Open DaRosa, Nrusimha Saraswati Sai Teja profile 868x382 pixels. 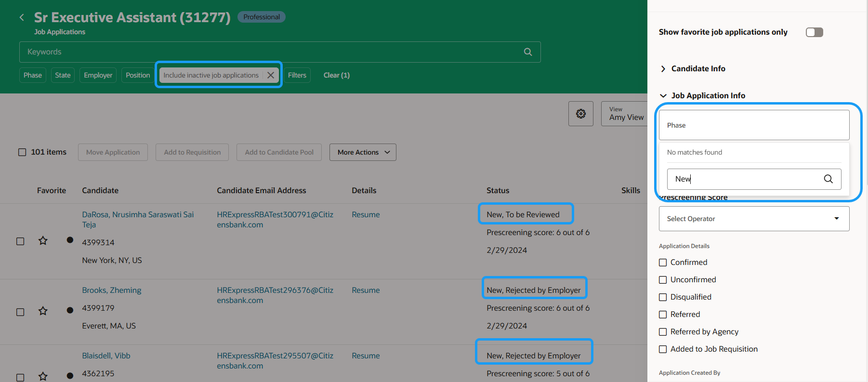[x=138, y=220]
